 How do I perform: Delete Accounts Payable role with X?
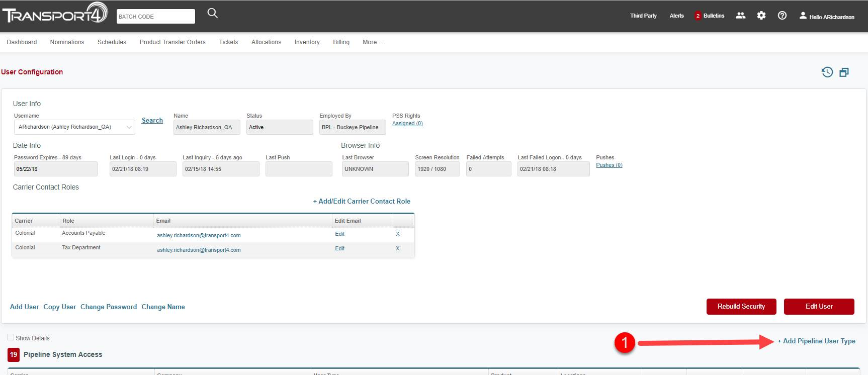pos(397,234)
